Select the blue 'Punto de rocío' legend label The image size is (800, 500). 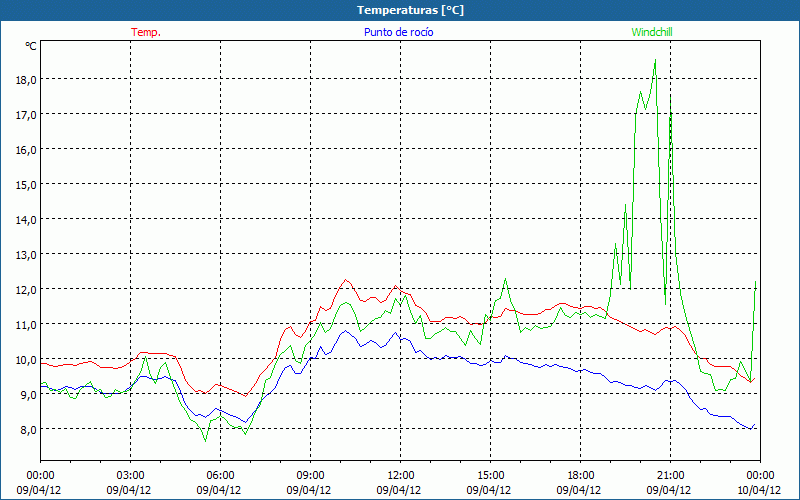point(398,32)
